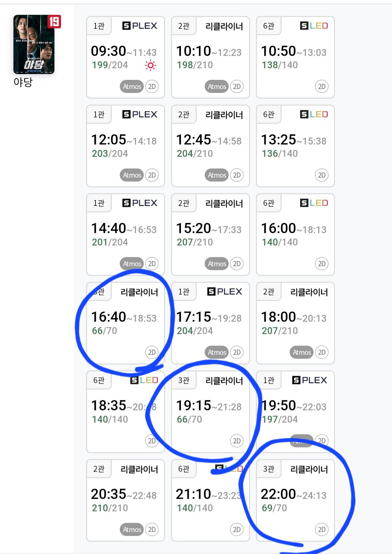Click the Atmos badge on 09:30 showing
This screenshot has width=392, height=554.
coord(131,86)
